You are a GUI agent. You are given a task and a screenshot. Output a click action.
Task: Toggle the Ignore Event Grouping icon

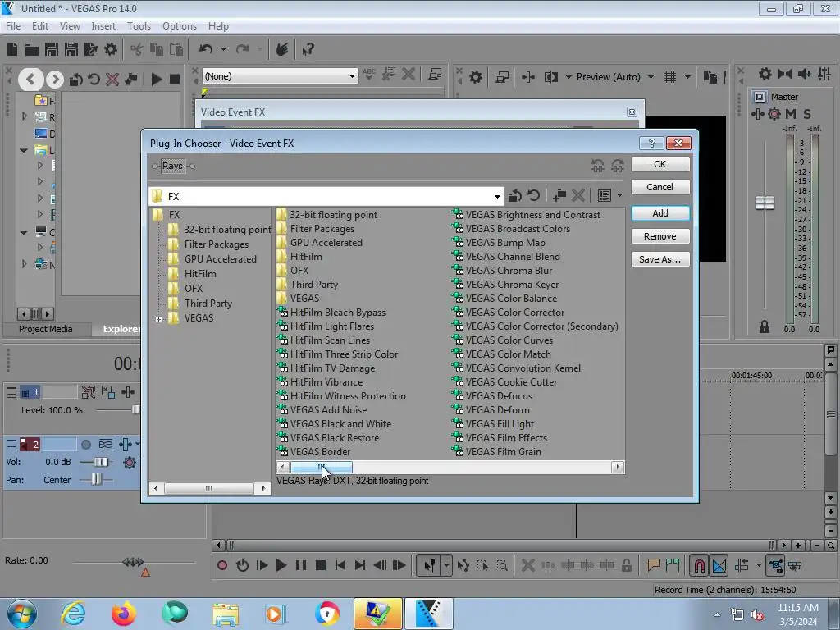click(x=795, y=566)
